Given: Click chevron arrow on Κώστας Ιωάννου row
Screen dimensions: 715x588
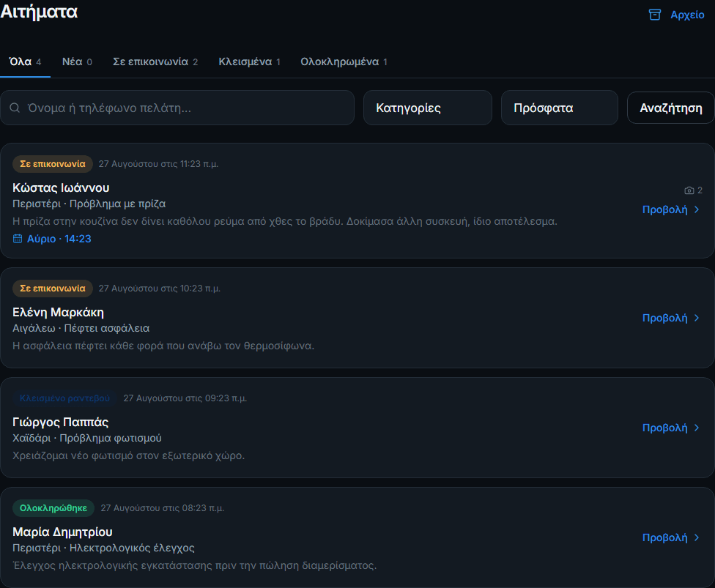Looking at the screenshot, I should tap(696, 209).
